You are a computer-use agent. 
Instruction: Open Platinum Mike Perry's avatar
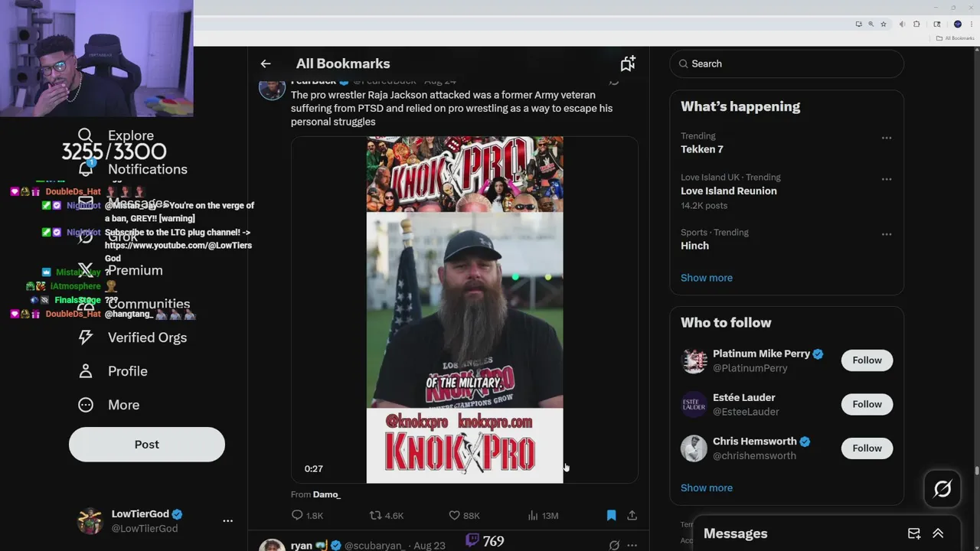694,360
